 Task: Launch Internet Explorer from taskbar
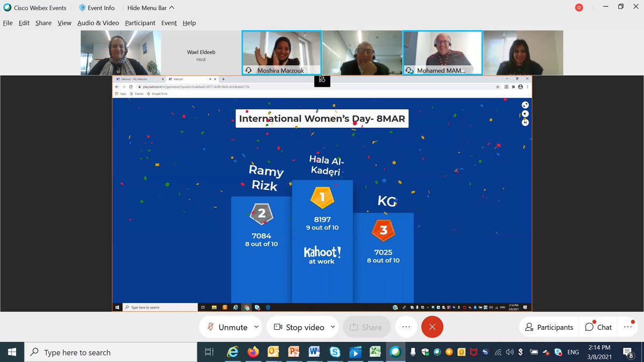[232, 352]
